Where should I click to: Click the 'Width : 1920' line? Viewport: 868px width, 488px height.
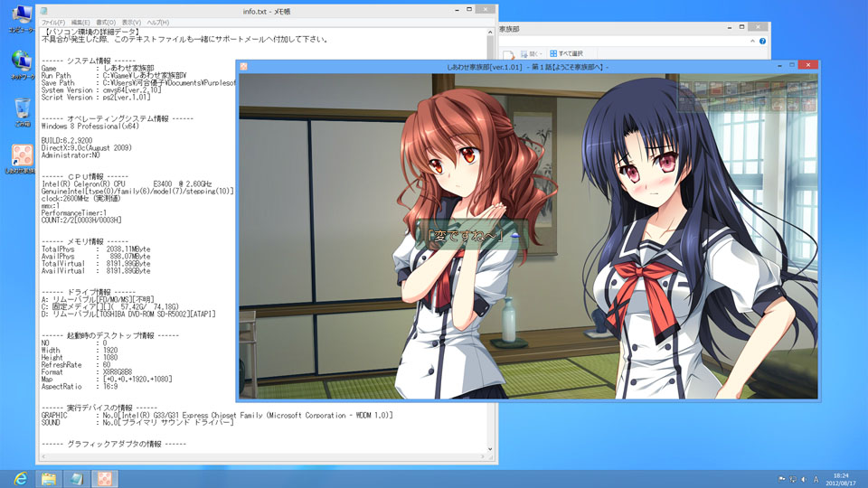click(80, 351)
